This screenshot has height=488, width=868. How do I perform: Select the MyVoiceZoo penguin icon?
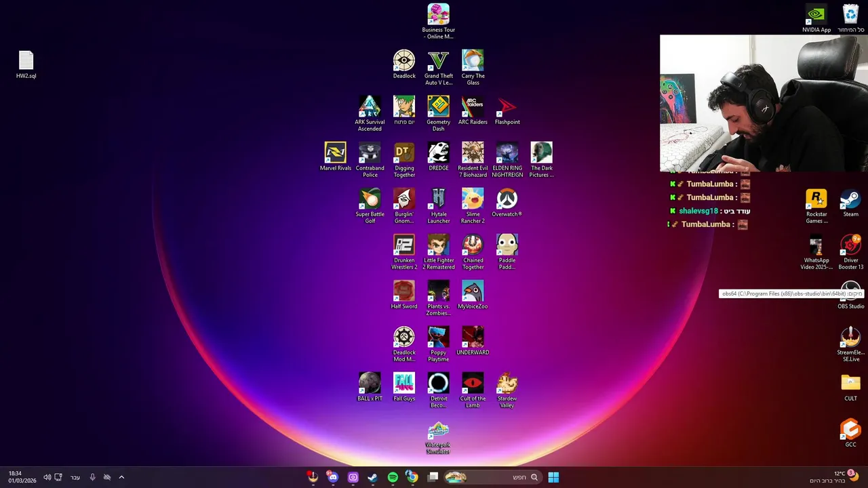(x=473, y=295)
